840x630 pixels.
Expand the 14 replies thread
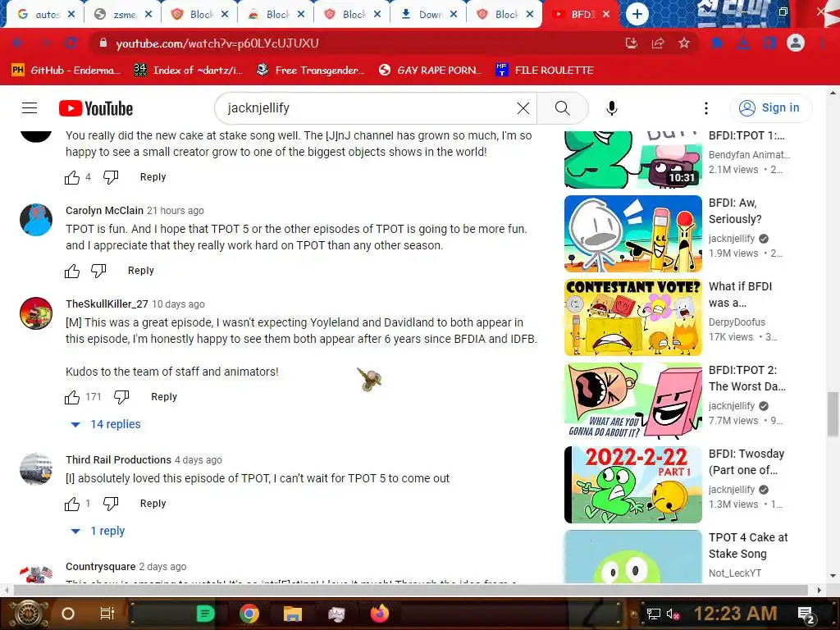106,424
